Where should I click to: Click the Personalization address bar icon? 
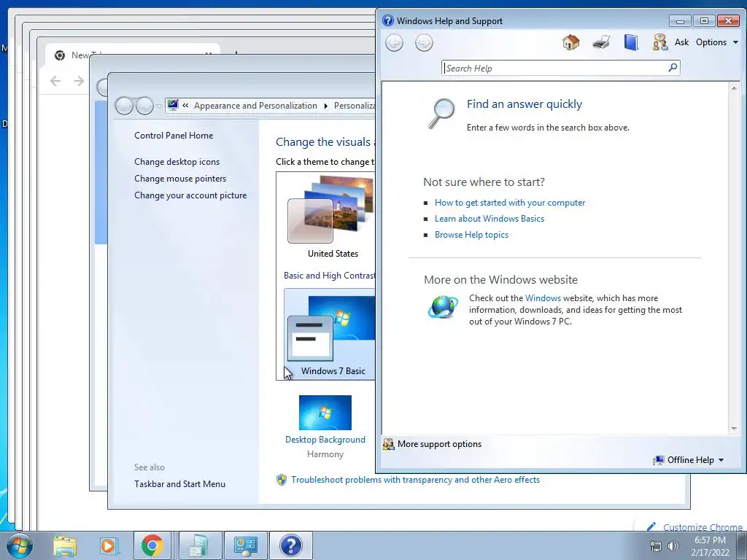[173, 105]
